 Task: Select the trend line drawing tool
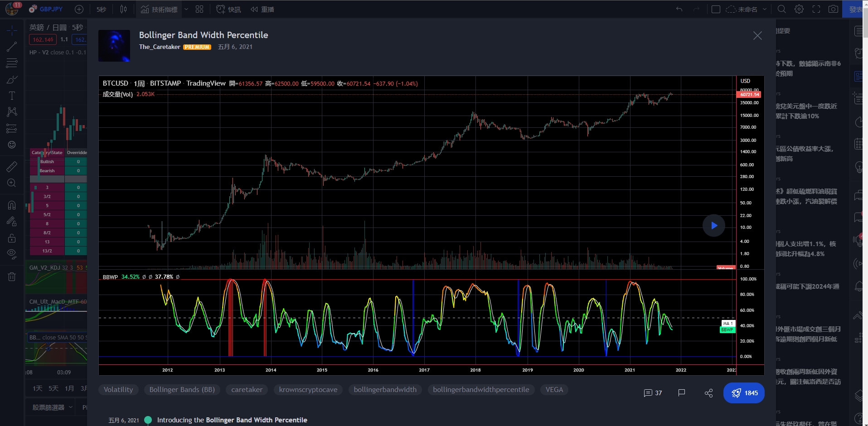tap(12, 46)
